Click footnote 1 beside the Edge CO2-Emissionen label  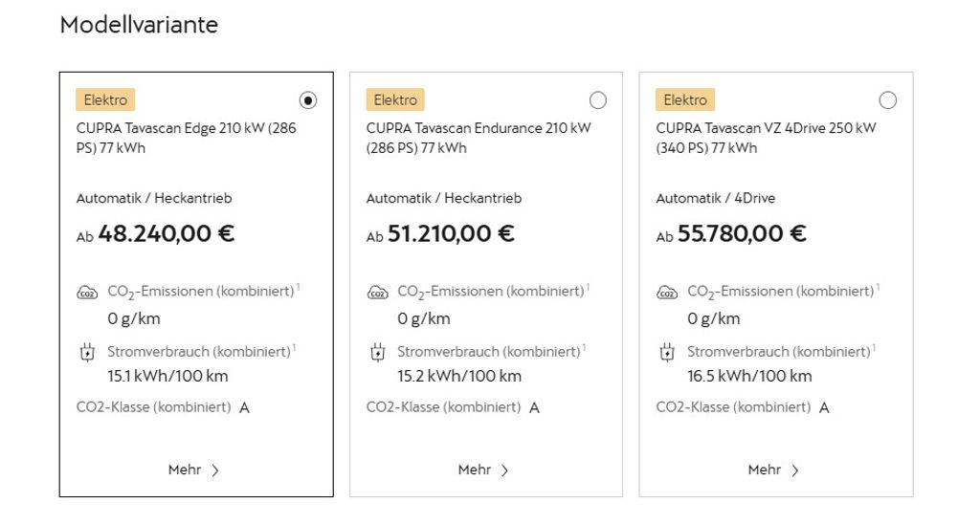click(x=299, y=287)
